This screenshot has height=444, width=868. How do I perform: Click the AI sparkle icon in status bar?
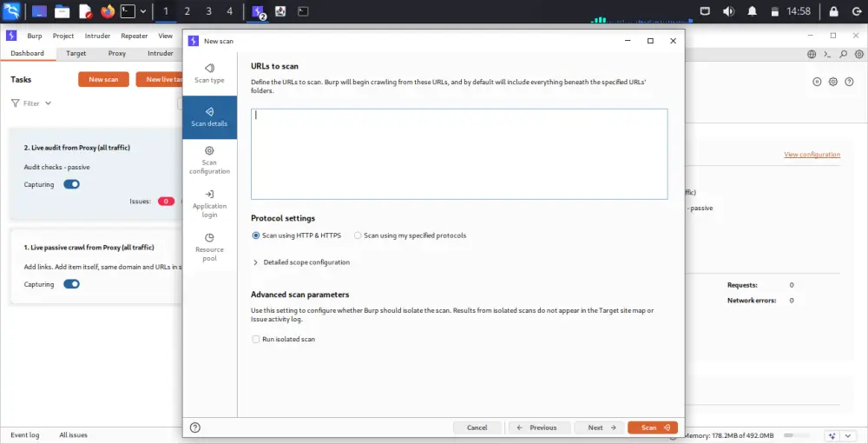(x=831, y=435)
